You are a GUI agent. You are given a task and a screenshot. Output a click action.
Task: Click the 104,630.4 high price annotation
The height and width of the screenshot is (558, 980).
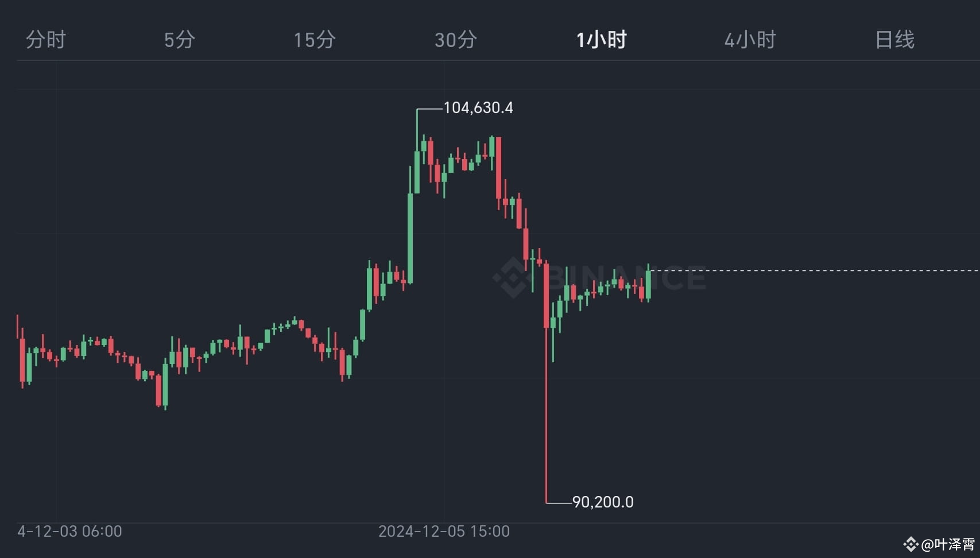478,107
